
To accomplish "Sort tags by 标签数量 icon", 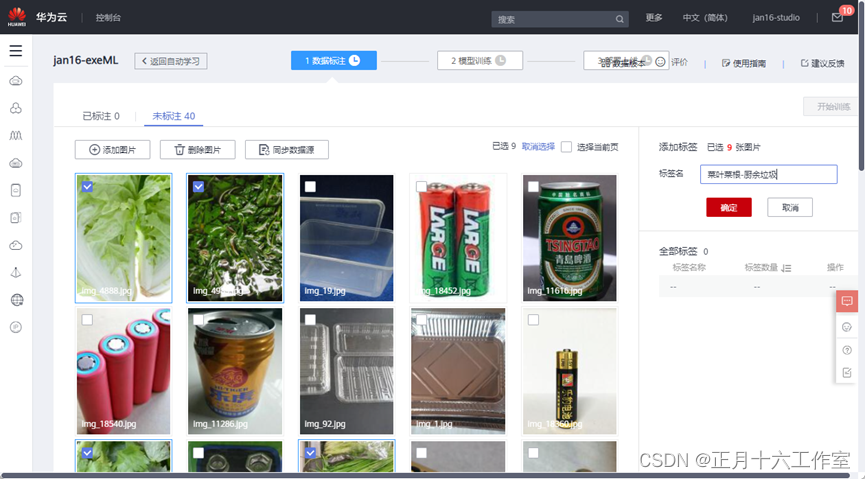I will 787,268.
